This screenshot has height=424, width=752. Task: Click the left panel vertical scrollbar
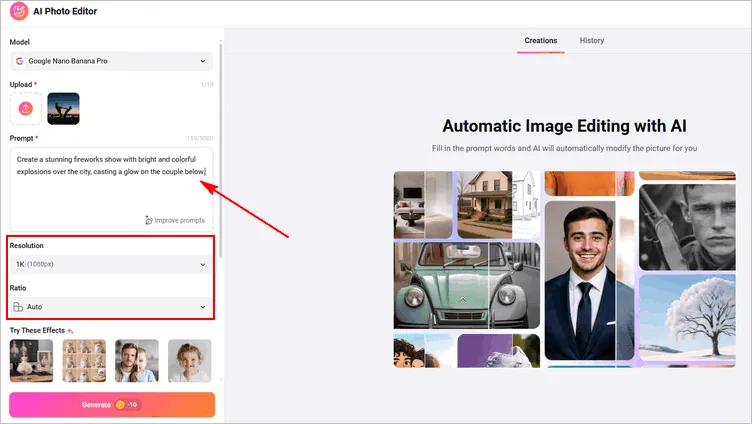[x=220, y=150]
